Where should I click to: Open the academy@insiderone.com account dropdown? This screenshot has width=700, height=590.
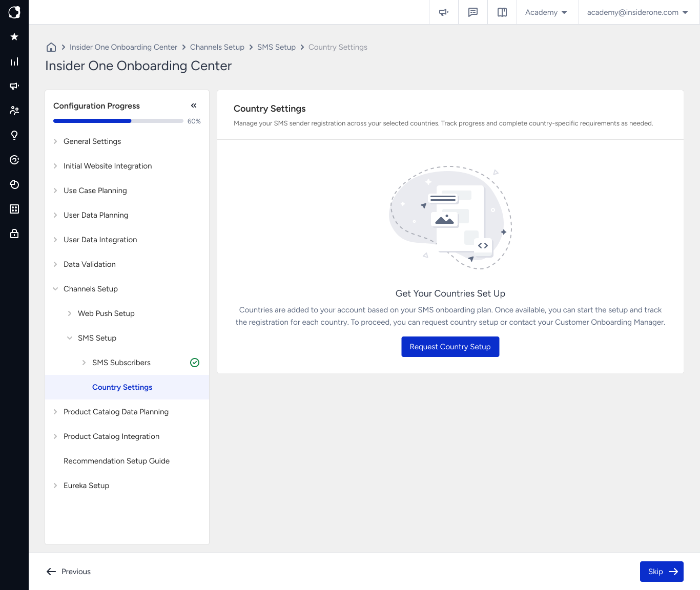tap(637, 12)
